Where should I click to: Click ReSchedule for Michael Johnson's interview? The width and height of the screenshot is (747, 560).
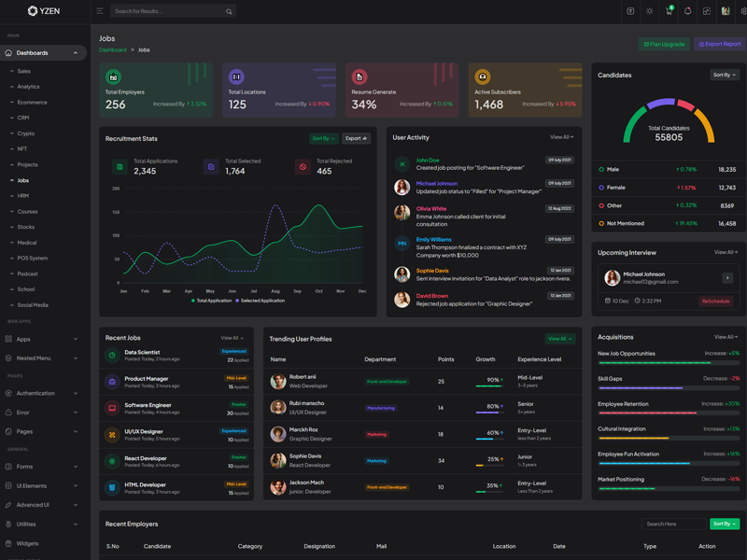[715, 301]
